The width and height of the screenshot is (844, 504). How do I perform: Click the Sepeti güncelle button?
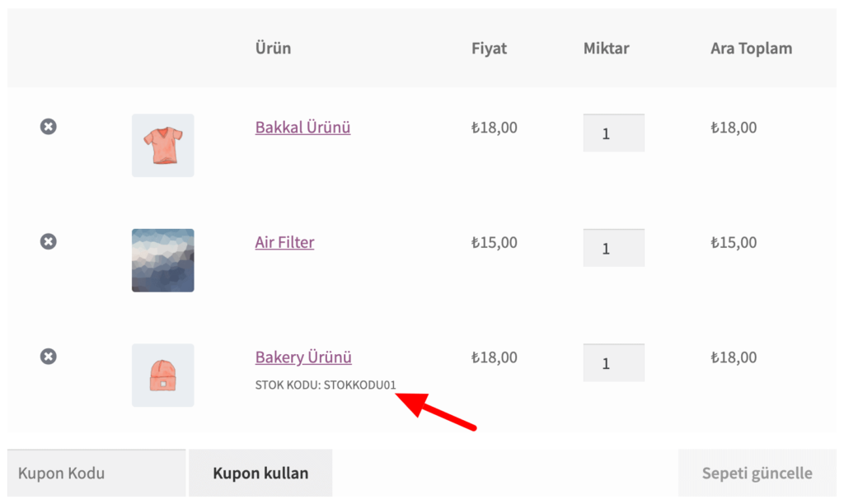coord(755,473)
